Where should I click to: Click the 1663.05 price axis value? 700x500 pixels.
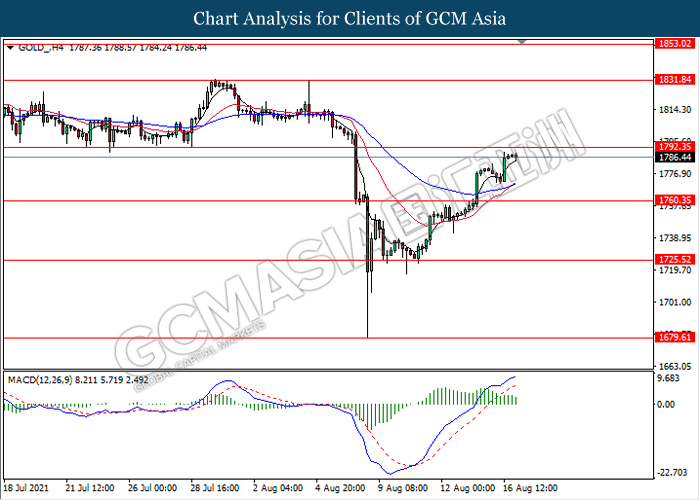click(675, 367)
